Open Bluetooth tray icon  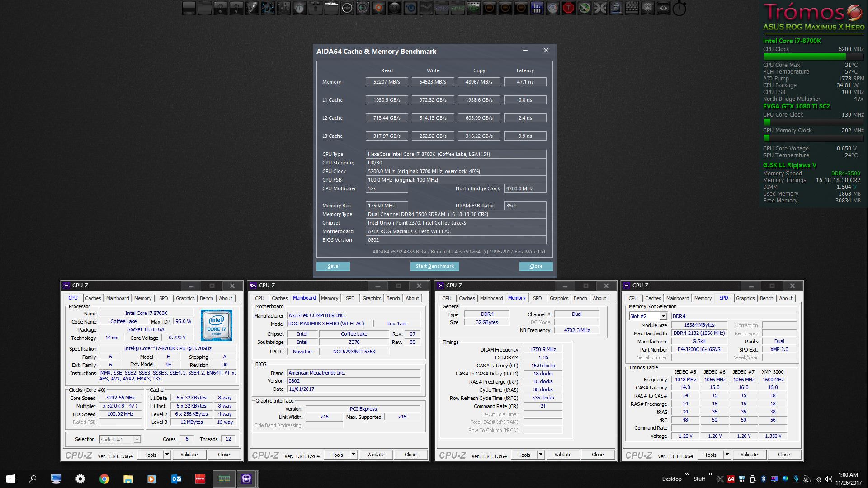(764, 479)
